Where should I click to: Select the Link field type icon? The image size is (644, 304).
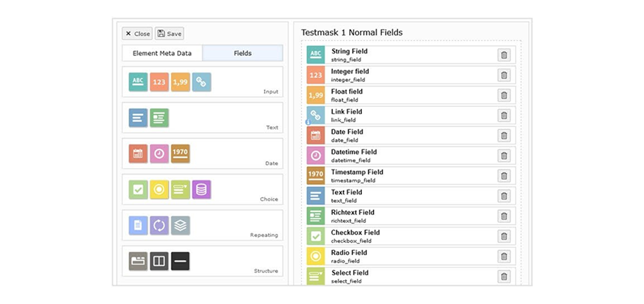point(202,82)
